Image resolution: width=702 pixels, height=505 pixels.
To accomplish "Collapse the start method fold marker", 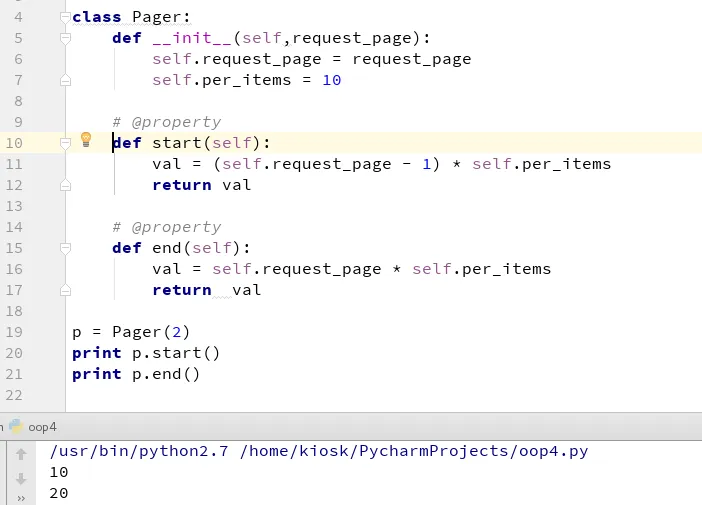I will 65,143.
